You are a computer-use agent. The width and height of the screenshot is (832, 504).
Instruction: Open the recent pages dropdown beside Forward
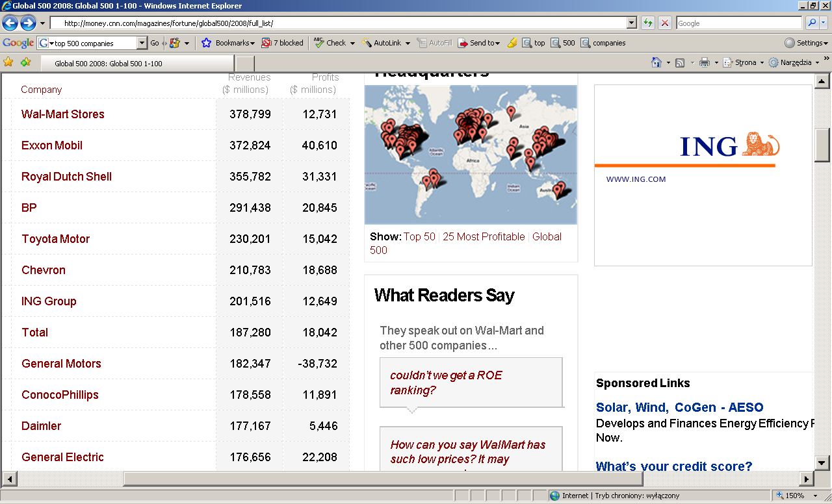coord(42,23)
